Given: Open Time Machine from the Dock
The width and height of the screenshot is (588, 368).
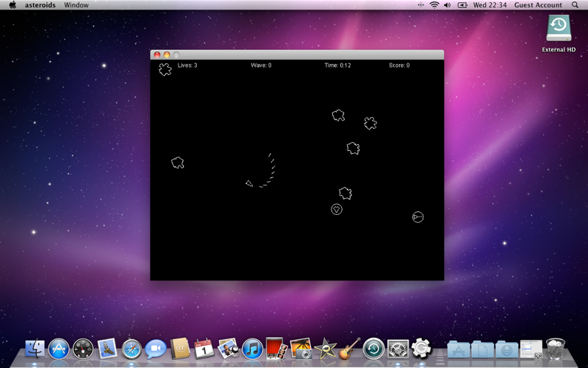Looking at the screenshot, I should (373, 349).
